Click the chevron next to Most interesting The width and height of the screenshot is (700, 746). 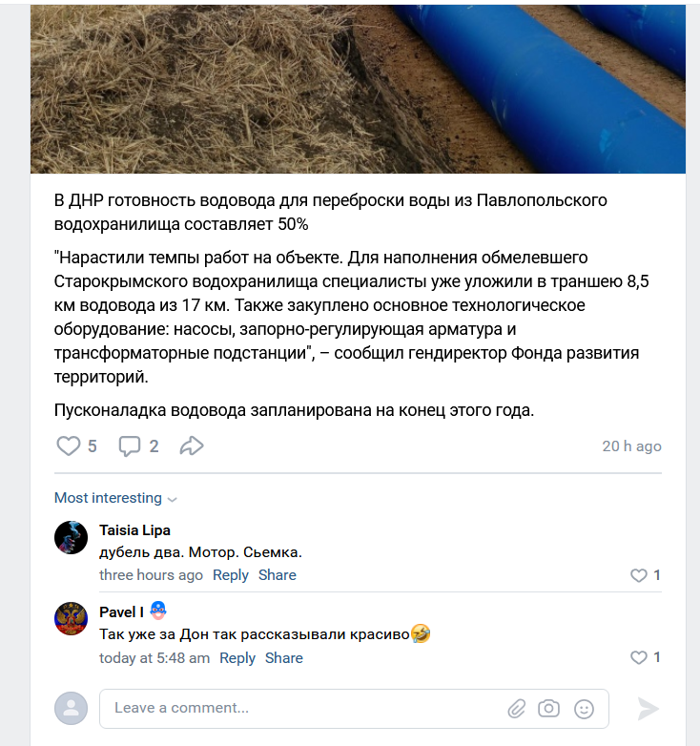[173, 499]
